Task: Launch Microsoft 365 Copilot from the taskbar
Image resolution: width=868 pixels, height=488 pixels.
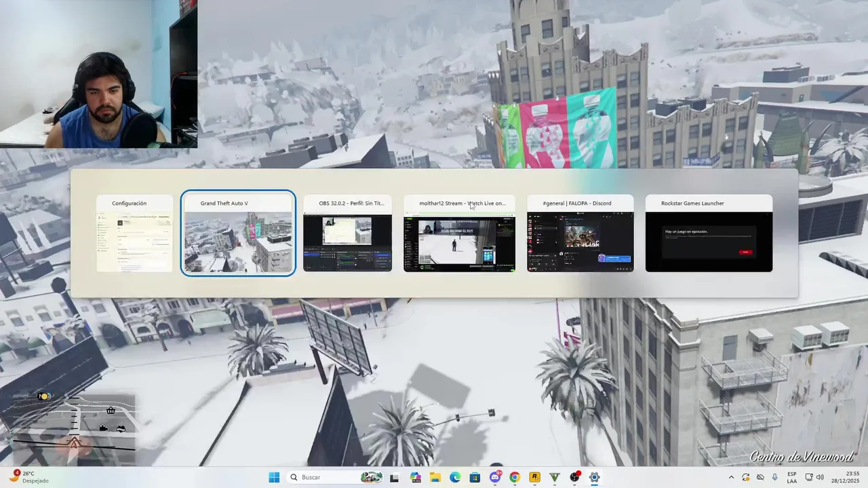Action: (x=416, y=477)
